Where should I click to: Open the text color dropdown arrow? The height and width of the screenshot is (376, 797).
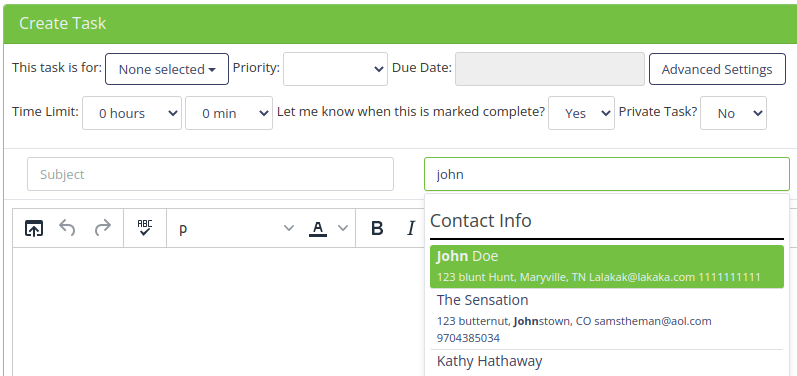[343, 228]
